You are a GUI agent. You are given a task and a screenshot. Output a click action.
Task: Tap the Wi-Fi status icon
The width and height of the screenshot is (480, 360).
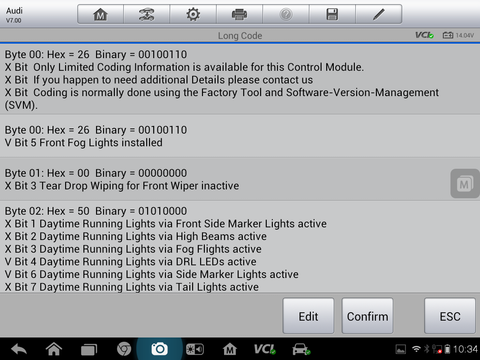click(x=416, y=349)
